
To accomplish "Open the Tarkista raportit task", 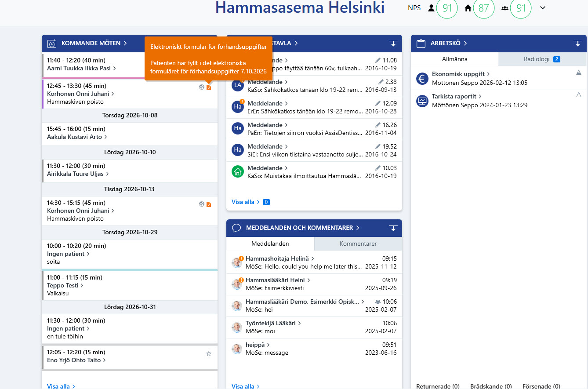I will click(457, 96).
